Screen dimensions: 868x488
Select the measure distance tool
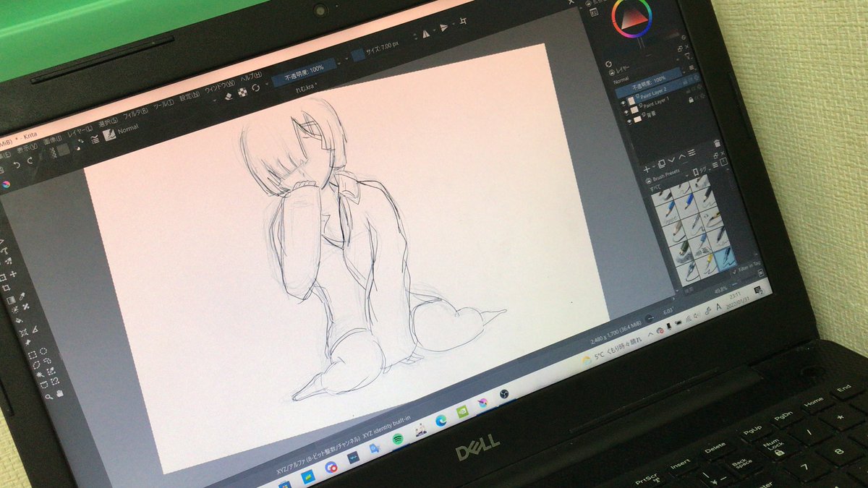coord(34,331)
